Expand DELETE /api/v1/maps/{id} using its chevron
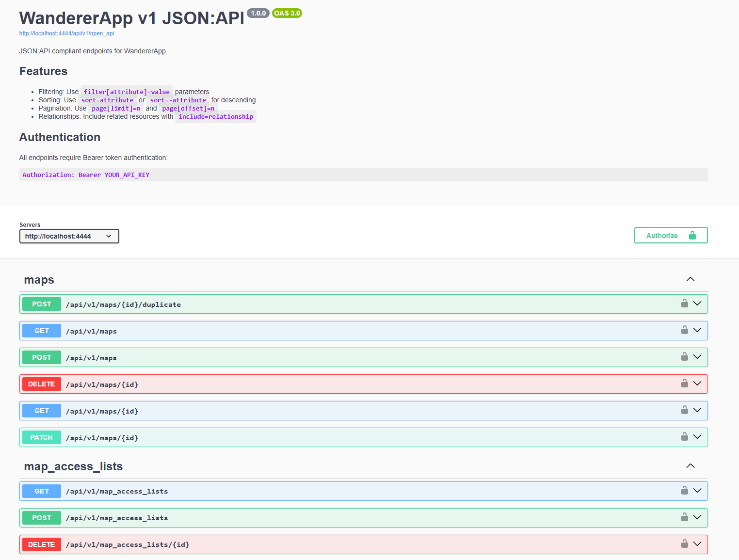Image resolution: width=739 pixels, height=560 pixels. pyautogui.click(x=697, y=384)
